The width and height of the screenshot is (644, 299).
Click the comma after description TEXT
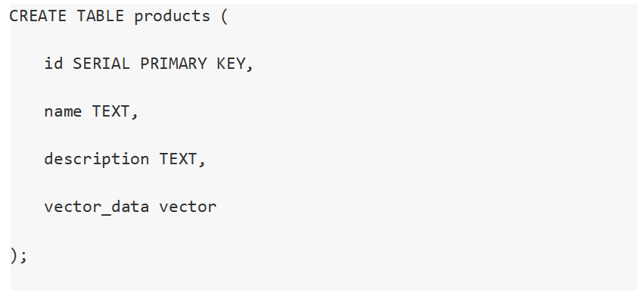(x=201, y=164)
